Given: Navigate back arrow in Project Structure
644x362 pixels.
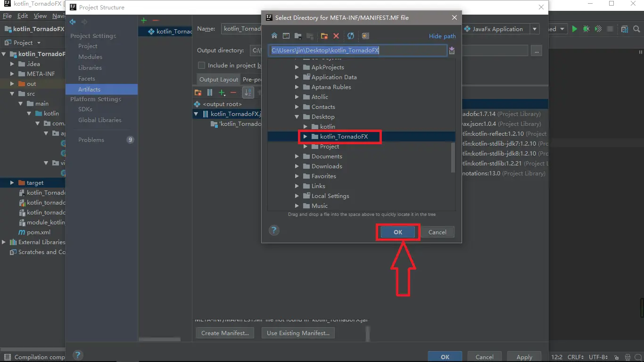Looking at the screenshot, I should tap(73, 22).
